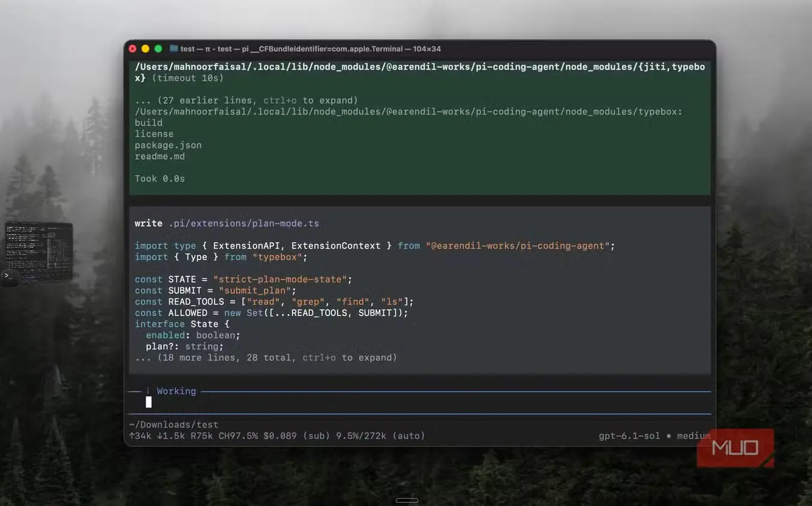Minimize the Terminal window with the yellow button

[146, 49]
